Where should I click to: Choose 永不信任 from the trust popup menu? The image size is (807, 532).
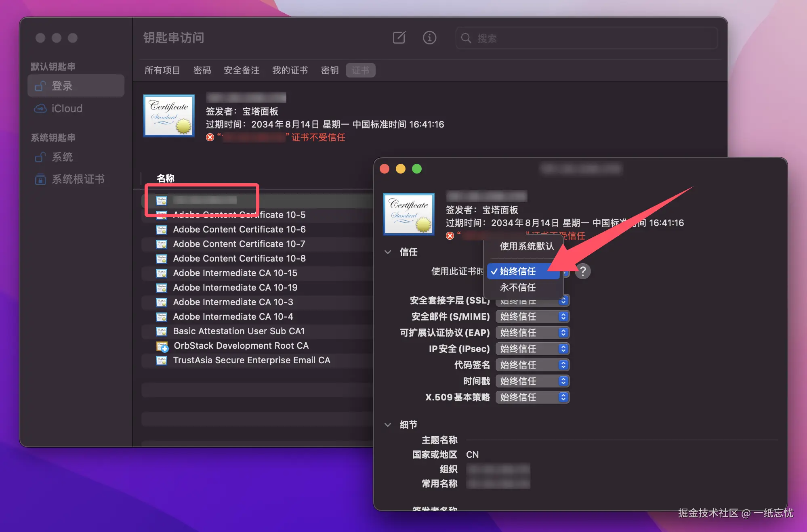tap(518, 287)
